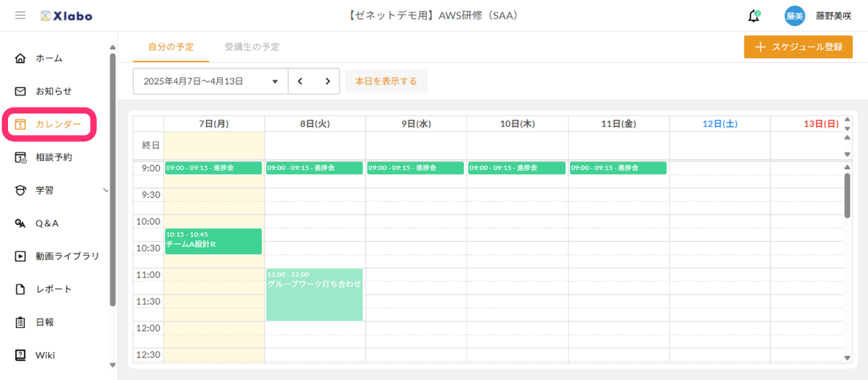
Task: Open the hamburger menu icon
Action: pyautogui.click(x=20, y=15)
